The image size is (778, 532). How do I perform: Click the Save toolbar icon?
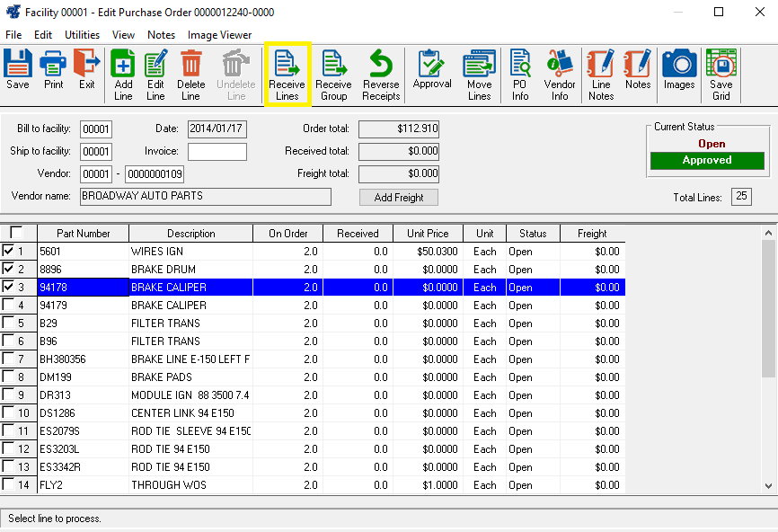tap(18, 70)
